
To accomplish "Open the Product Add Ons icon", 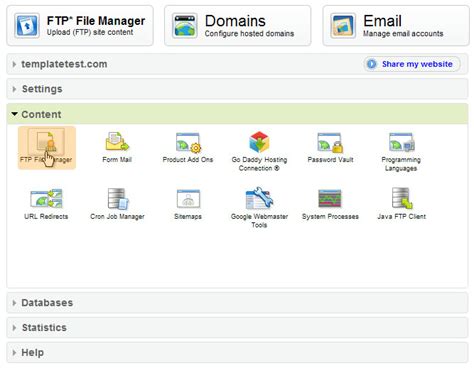I will pyautogui.click(x=188, y=142).
